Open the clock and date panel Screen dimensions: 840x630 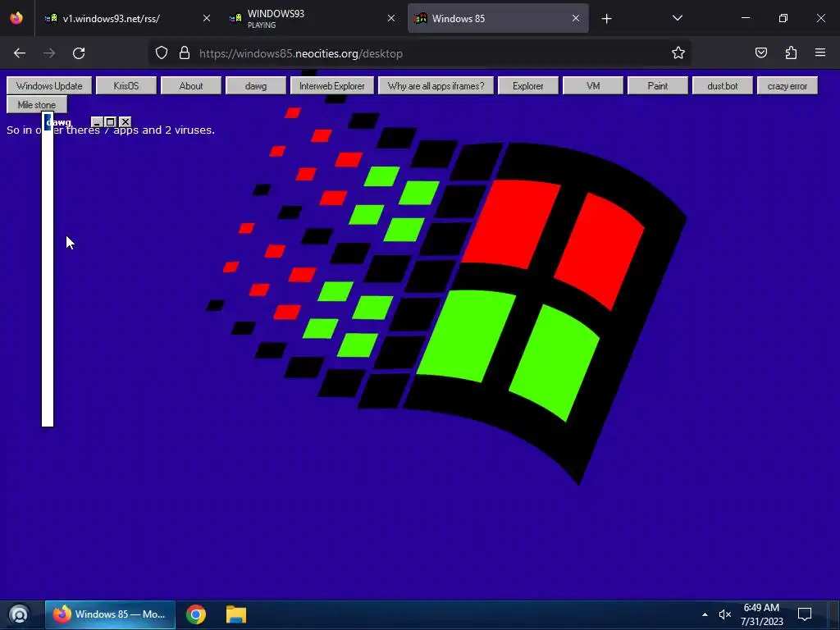762,614
